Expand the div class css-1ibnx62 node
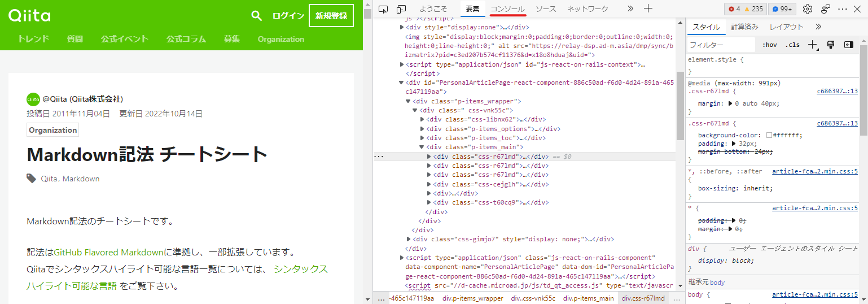Image resolution: width=868 pixels, height=304 pixels. pos(422,119)
